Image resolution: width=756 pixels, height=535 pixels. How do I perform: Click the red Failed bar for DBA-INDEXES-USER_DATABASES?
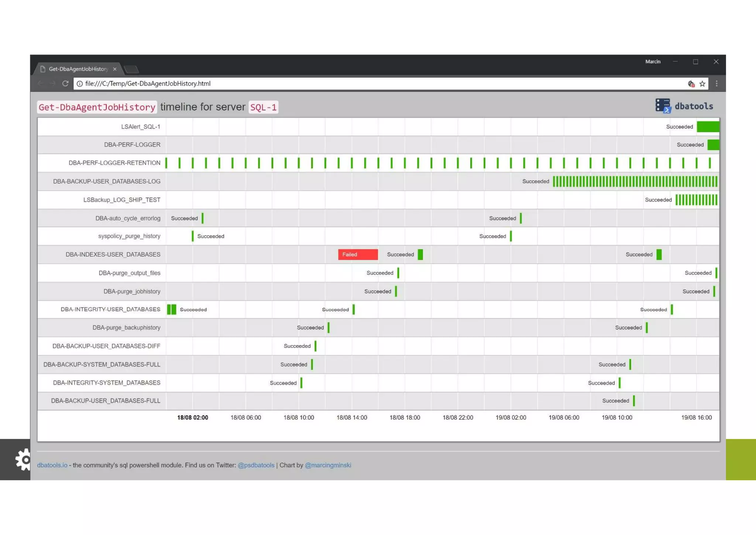(x=358, y=255)
